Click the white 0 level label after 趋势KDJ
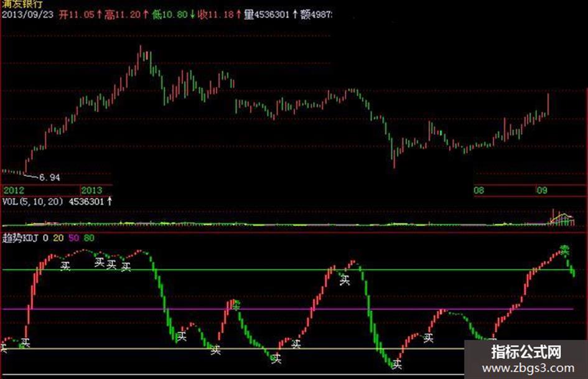Image resolution: width=588 pixels, height=379 pixels. click(45, 238)
